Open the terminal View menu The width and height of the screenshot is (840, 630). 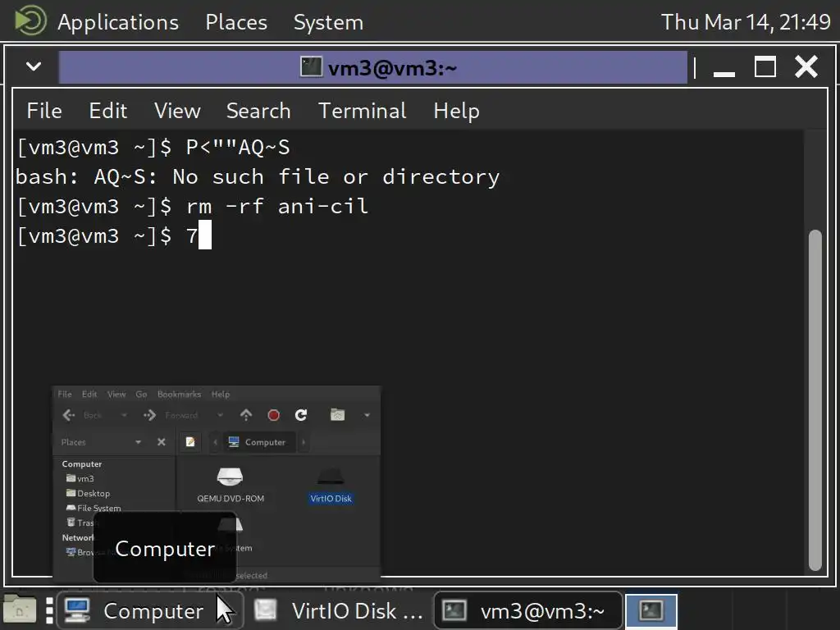tap(177, 111)
